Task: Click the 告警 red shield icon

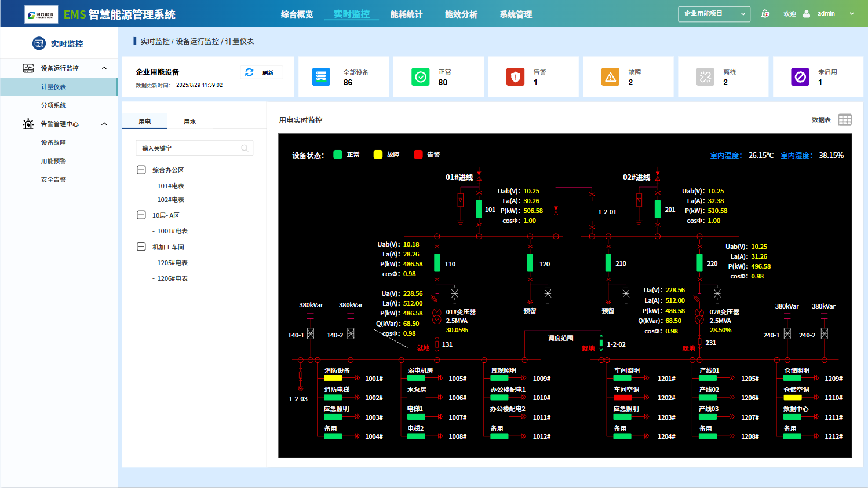Action: tap(515, 77)
